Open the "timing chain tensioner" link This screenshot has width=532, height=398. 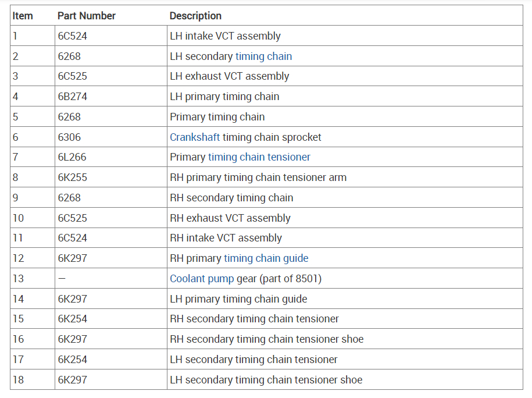click(x=259, y=157)
